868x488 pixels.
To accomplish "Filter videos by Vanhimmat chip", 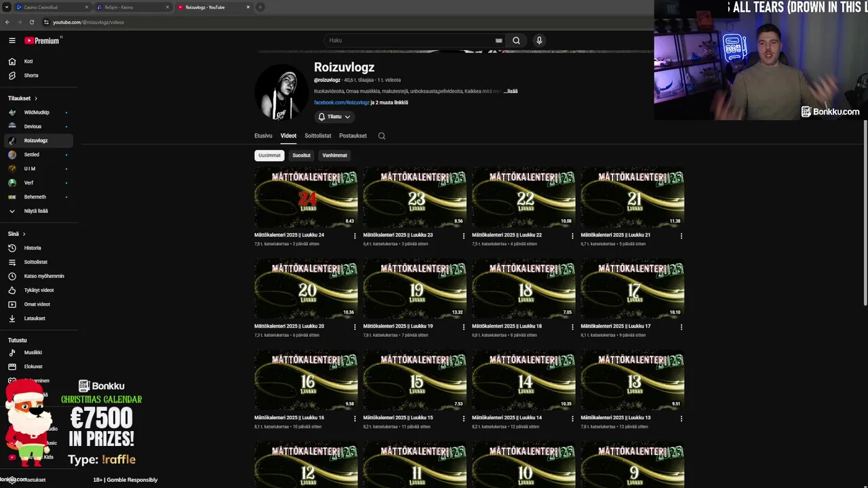I will coord(334,155).
